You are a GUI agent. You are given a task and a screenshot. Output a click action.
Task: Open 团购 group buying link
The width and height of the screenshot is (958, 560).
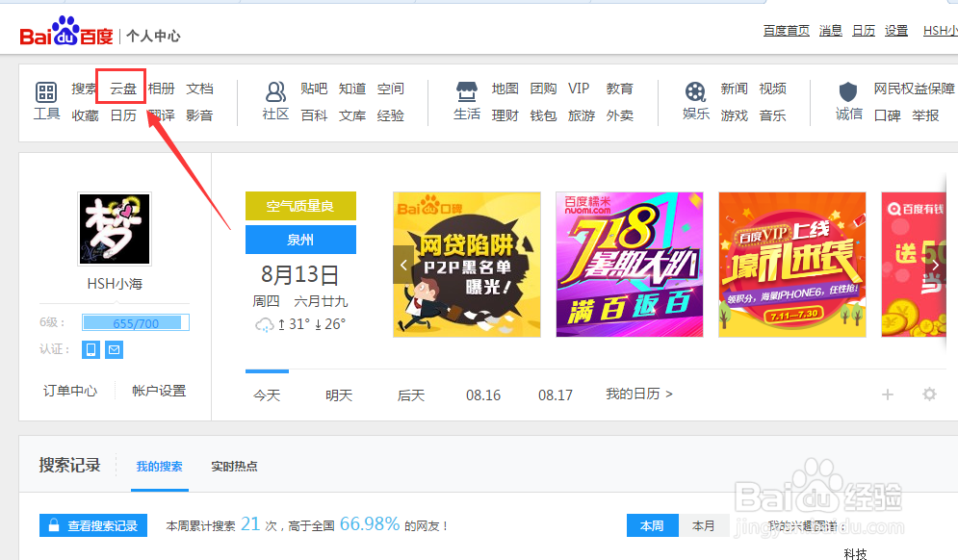pyautogui.click(x=543, y=89)
